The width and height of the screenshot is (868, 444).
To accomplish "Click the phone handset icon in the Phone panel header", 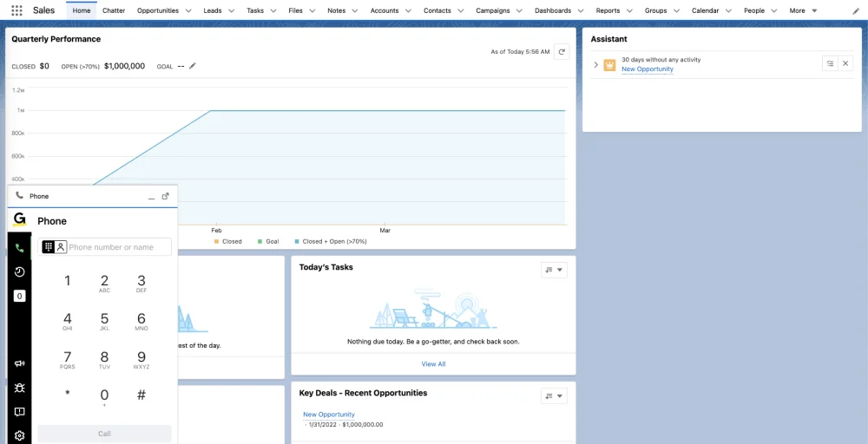I will click(19, 196).
